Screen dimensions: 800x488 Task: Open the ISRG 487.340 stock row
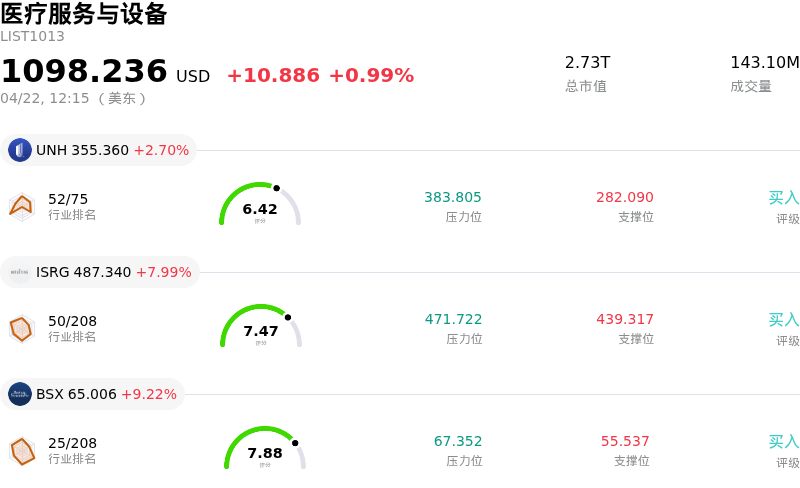tap(113, 272)
